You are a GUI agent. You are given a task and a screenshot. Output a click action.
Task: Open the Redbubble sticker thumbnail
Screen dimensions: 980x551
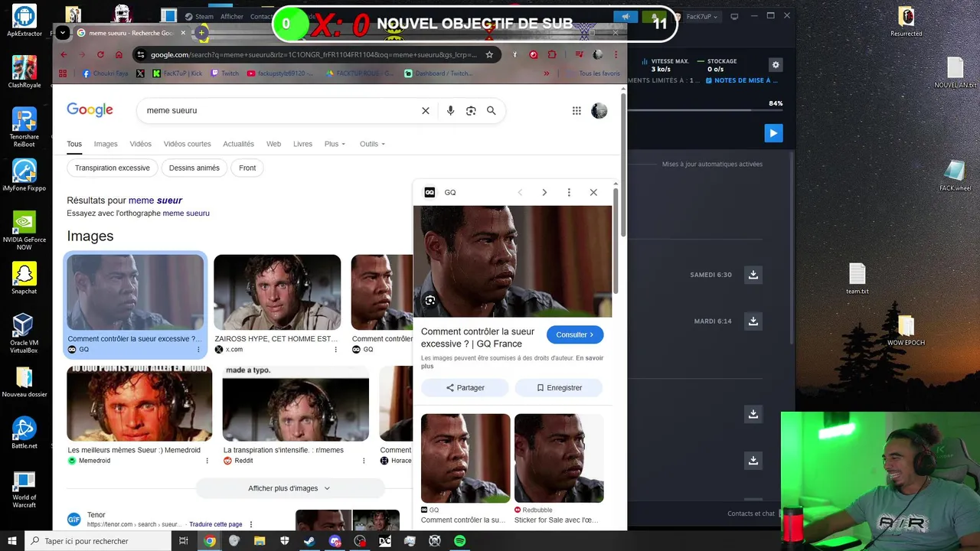click(x=559, y=458)
